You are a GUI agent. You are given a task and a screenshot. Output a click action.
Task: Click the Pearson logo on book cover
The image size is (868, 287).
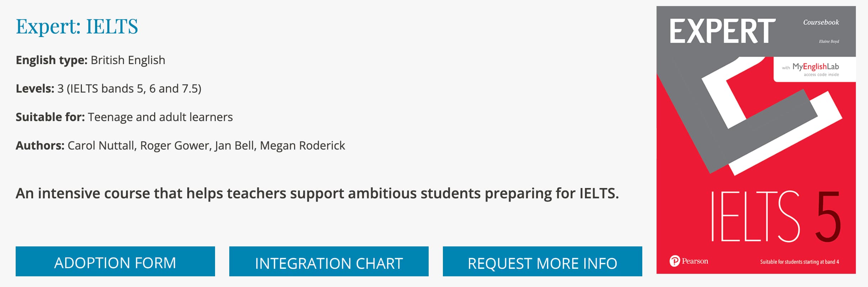tap(689, 261)
